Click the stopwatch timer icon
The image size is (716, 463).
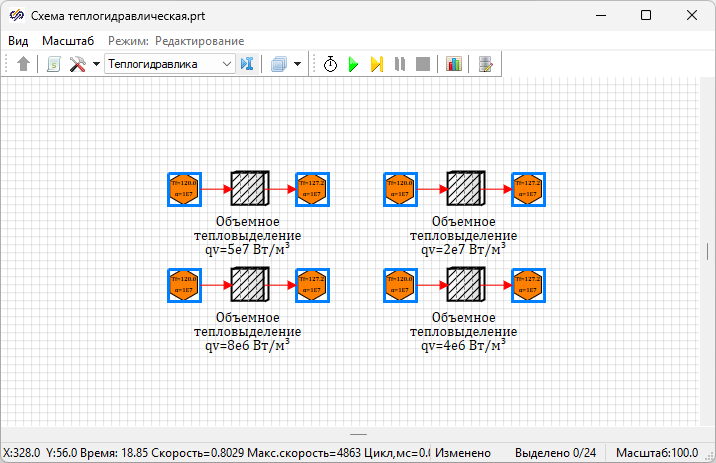click(331, 64)
